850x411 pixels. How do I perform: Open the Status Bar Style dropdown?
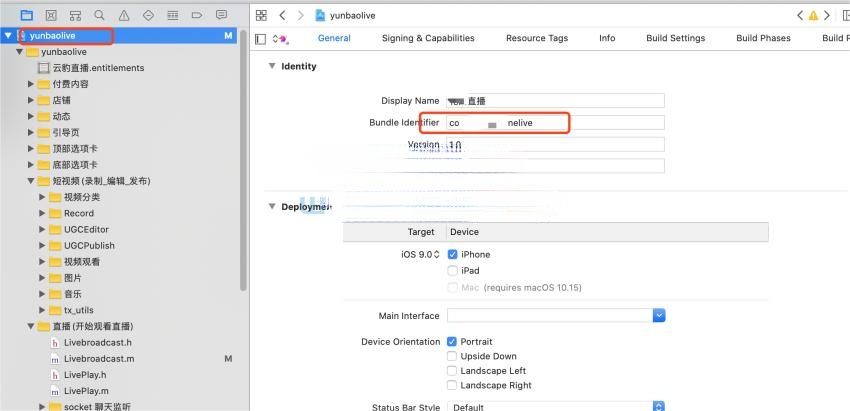pos(659,407)
